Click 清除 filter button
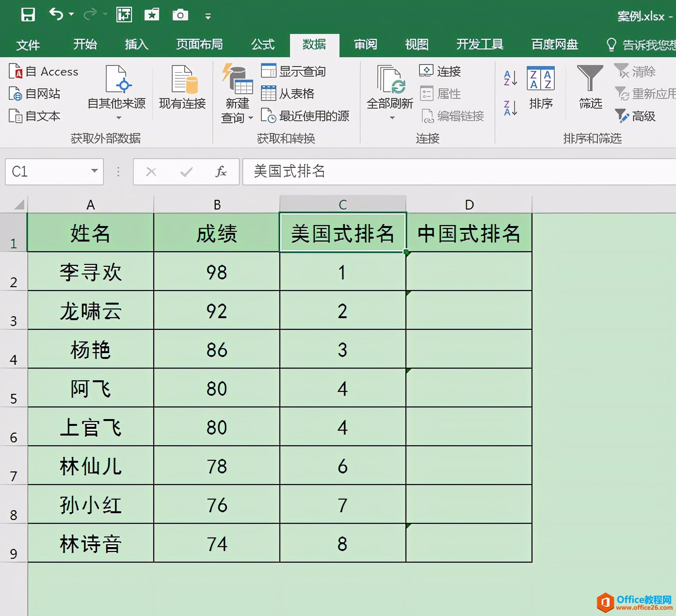The width and height of the screenshot is (676, 616). 635,71
